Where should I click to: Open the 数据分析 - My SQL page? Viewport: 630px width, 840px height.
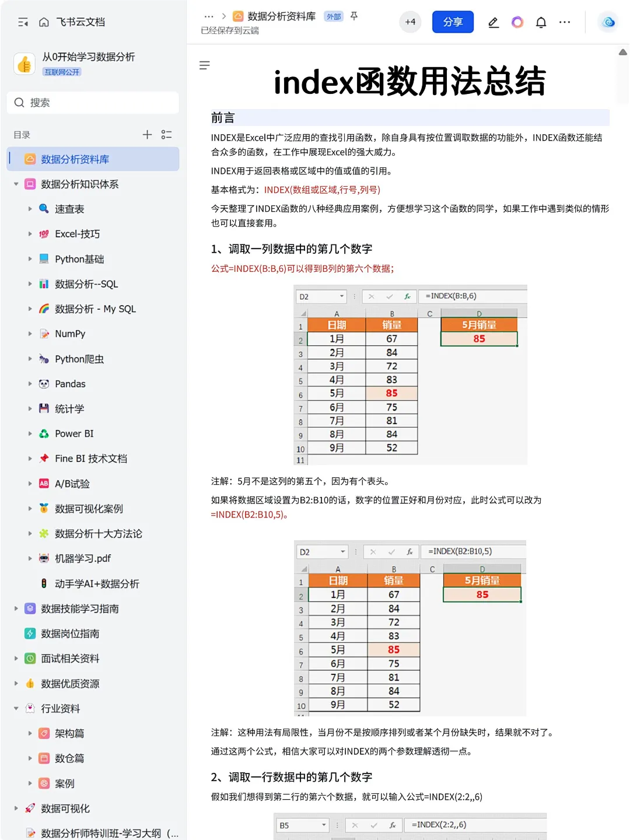click(95, 309)
